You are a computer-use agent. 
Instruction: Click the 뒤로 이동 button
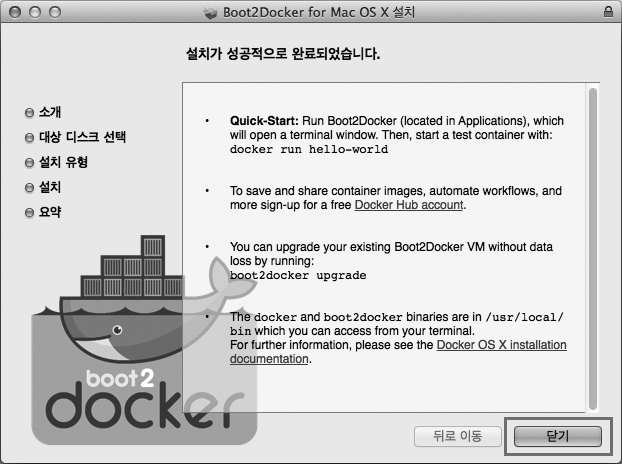457,437
